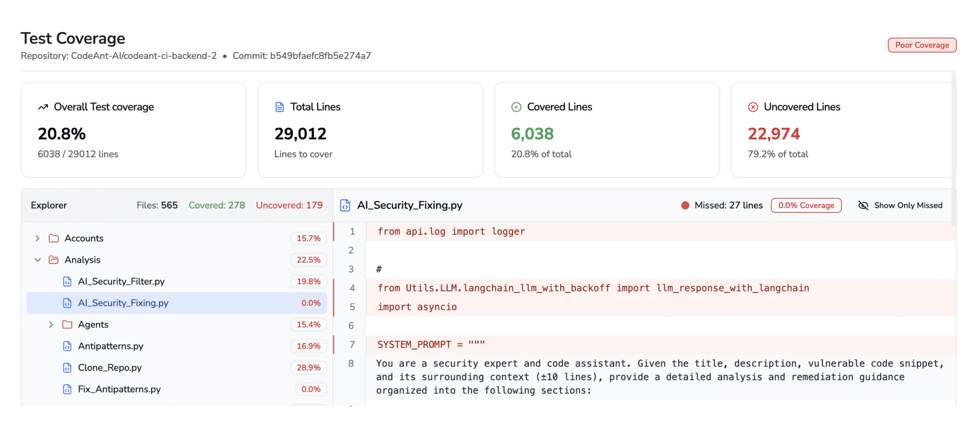This screenshot has width=980, height=423.
Task: Click the Missed: 27 lines label
Action: pyautogui.click(x=729, y=206)
